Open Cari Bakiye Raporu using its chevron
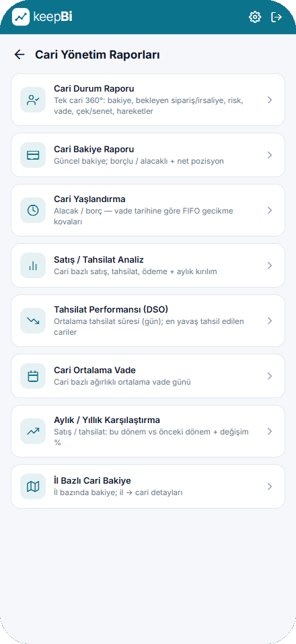The height and width of the screenshot is (644, 296). (270, 155)
